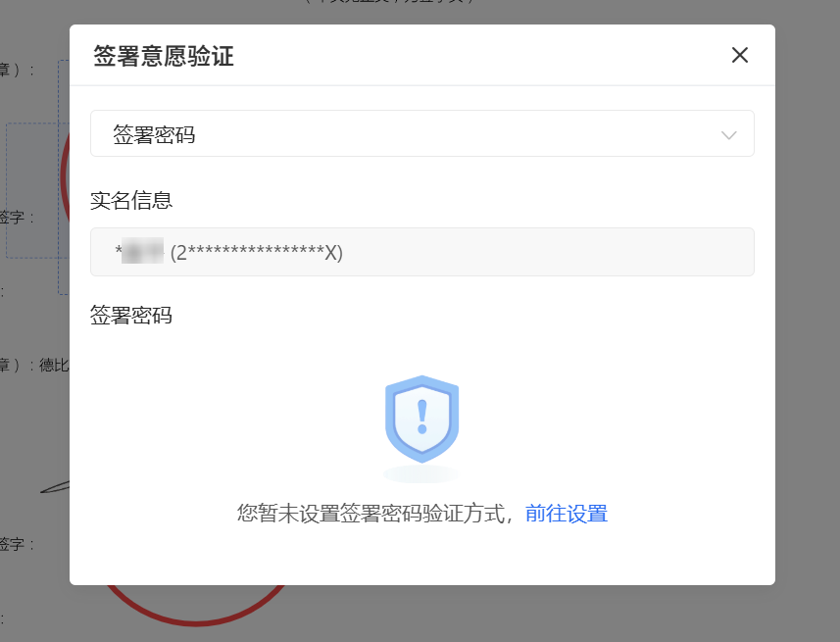Click the chevron arrow in the dropdown
The image size is (840, 642).
pyautogui.click(x=728, y=135)
